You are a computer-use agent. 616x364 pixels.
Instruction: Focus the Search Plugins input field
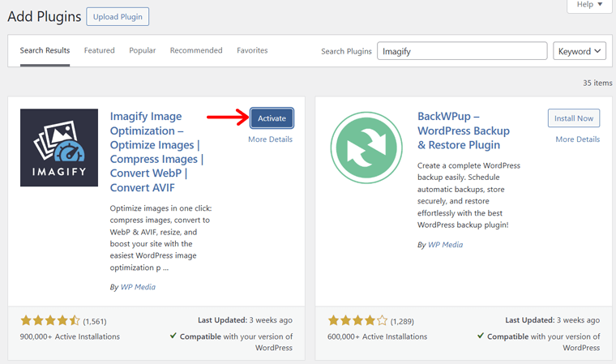point(462,51)
